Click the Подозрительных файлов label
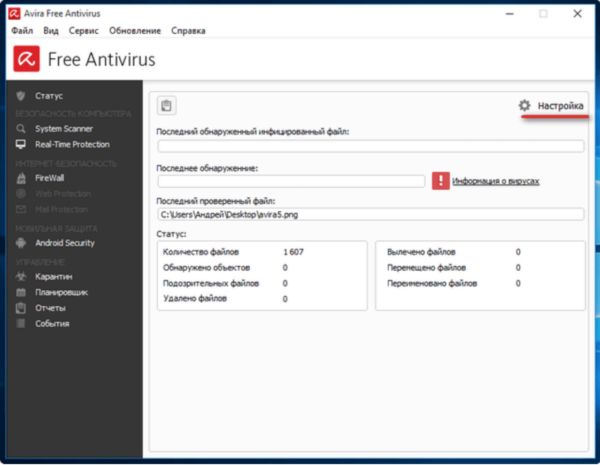Screen dimensions: 600x465 tap(211, 283)
